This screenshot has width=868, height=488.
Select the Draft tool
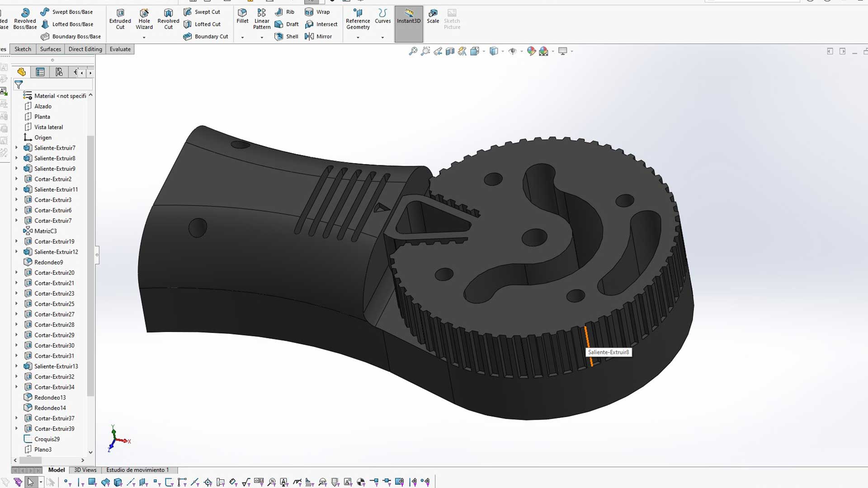click(287, 24)
